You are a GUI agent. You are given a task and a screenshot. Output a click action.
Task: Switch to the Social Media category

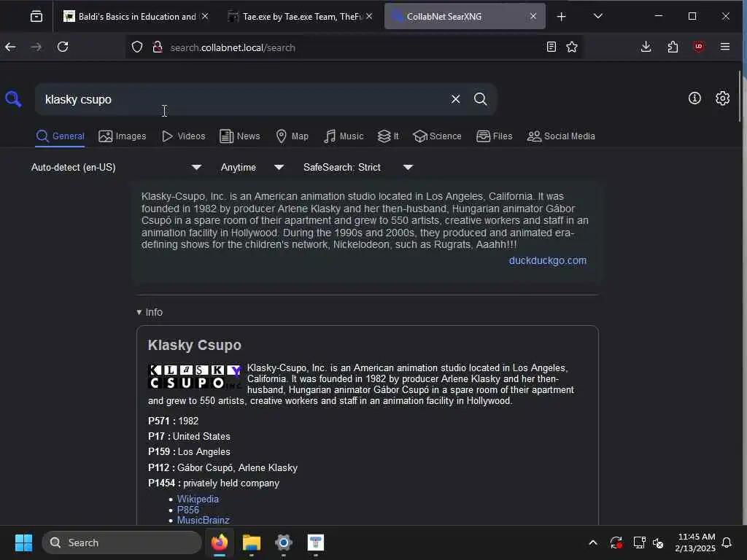click(561, 136)
